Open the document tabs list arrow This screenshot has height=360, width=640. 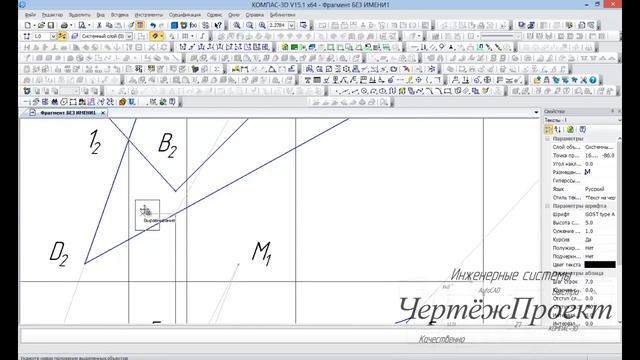pos(536,112)
